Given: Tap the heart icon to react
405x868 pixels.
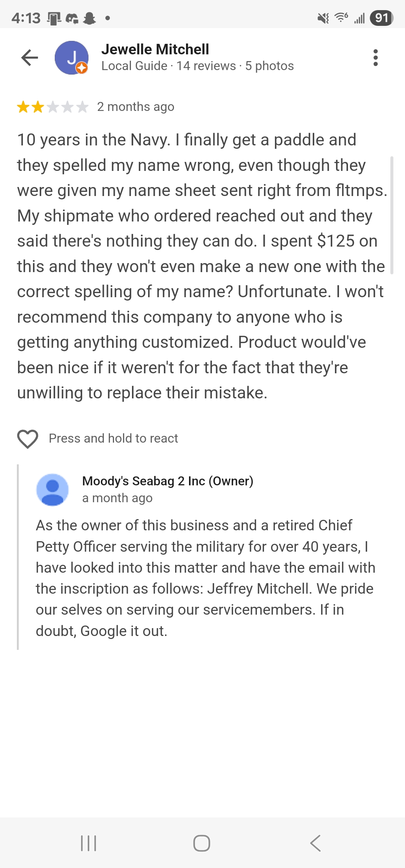Looking at the screenshot, I should (28, 438).
